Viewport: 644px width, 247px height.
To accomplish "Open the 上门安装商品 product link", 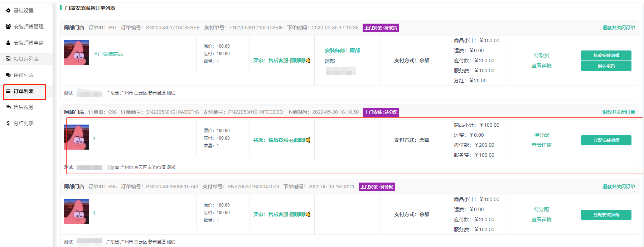I will [x=108, y=54].
